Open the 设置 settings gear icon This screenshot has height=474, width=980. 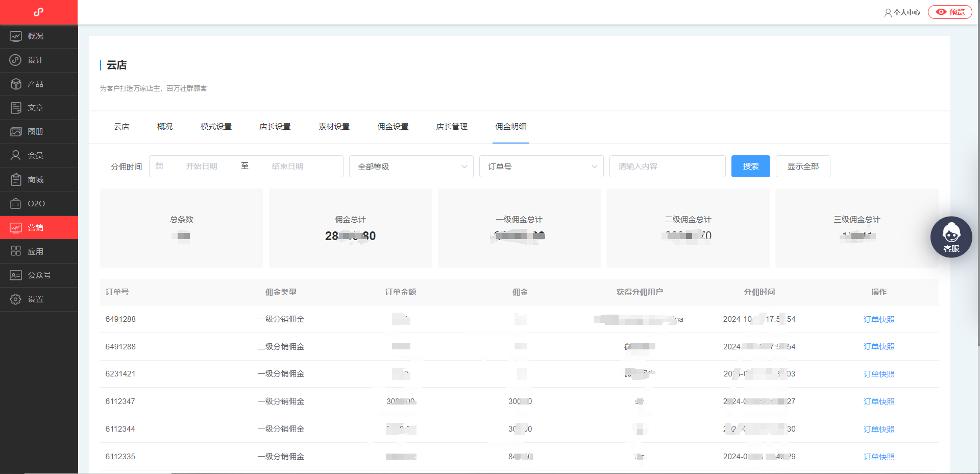16,299
